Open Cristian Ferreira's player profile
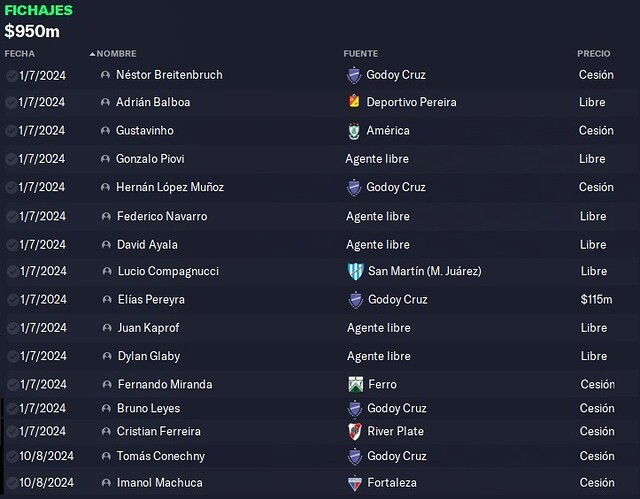Image resolution: width=640 pixels, height=499 pixels. point(159,431)
